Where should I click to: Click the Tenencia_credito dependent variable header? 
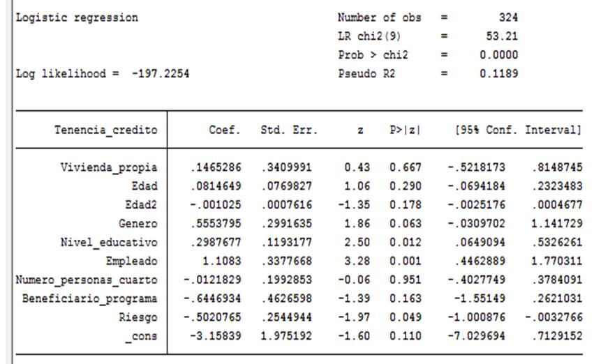pyautogui.click(x=106, y=130)
